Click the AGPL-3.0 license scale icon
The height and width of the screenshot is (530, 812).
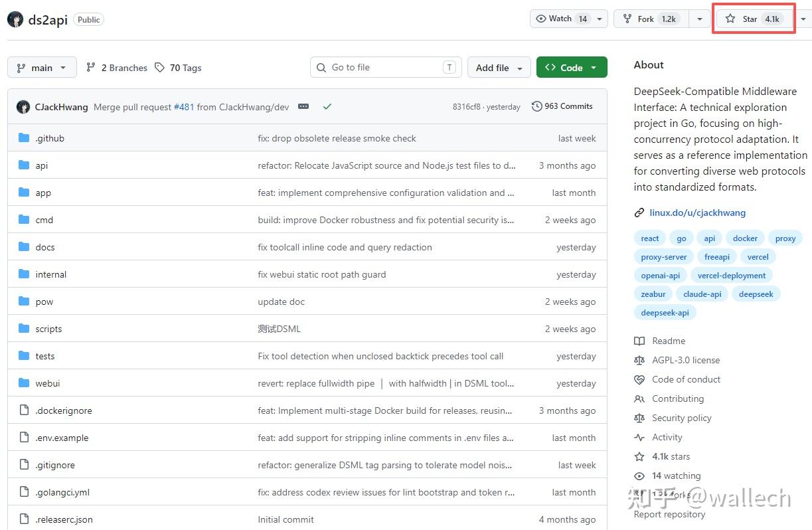coord(639,360)
